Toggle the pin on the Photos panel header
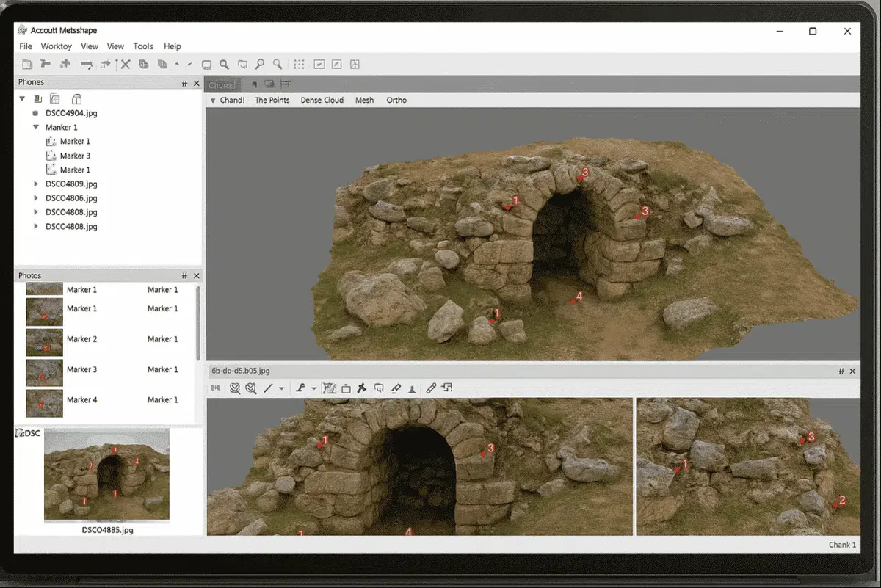The height and width of the screenshot is (588, 881). (x=184, y=275)
